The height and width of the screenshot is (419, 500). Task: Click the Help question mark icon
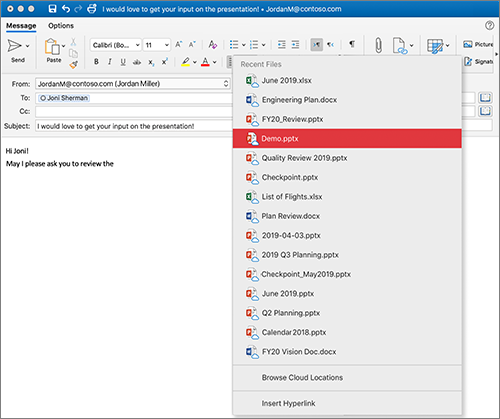[489, 25]
